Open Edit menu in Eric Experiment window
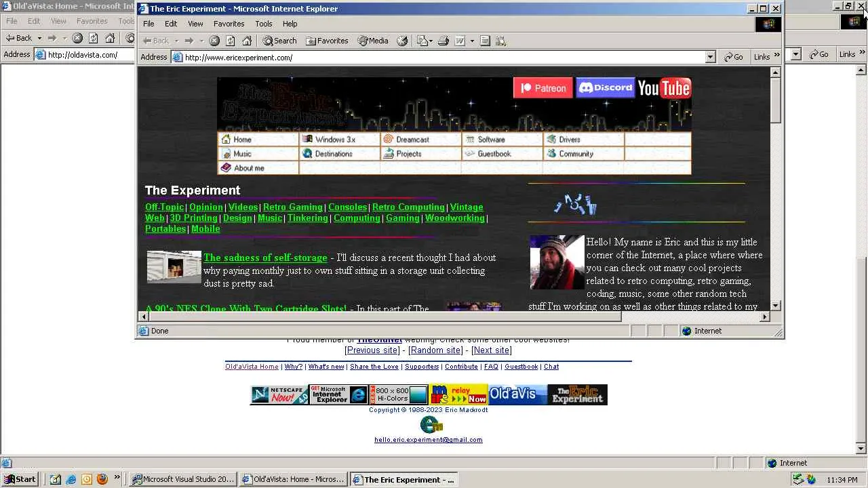 point(171,24)
